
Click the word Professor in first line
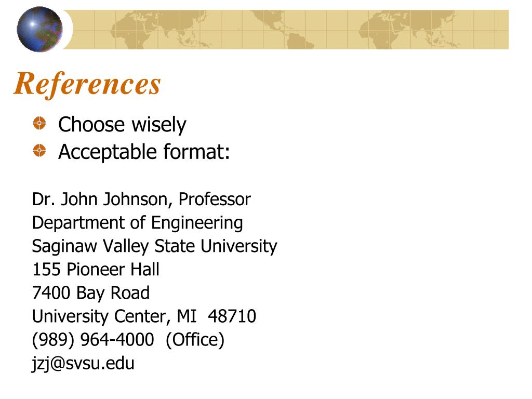(215, 199)
